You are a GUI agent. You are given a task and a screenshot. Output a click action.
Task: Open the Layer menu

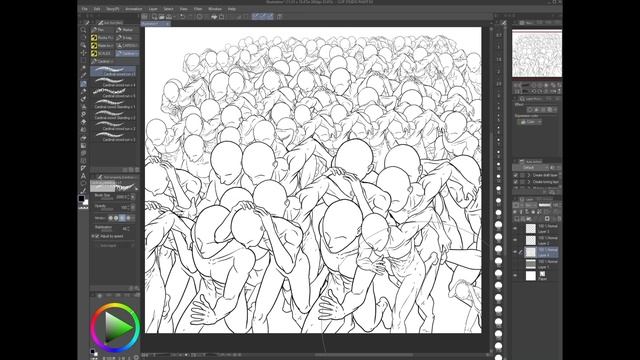click(153, 9)
